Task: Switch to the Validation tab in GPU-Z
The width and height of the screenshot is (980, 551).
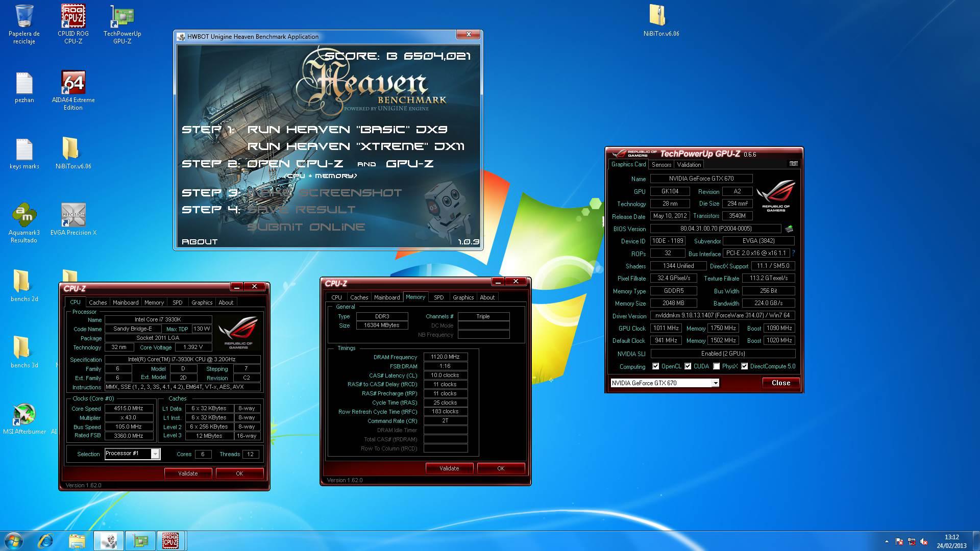Action: click(x=689, y=164)
